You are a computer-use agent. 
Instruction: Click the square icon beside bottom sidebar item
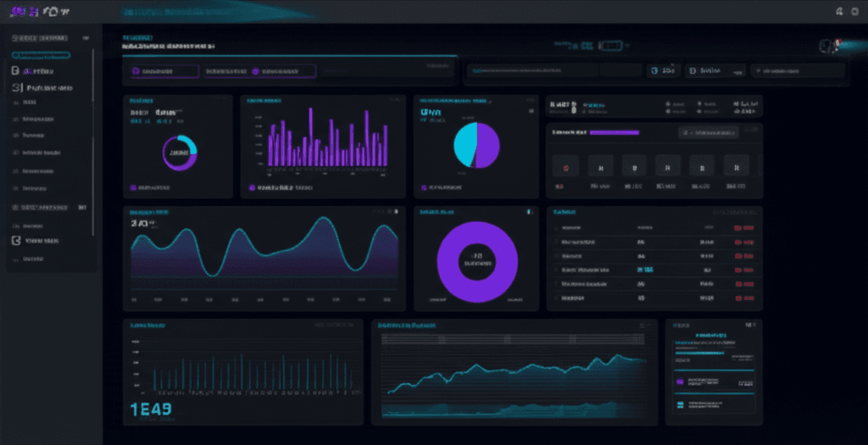point(15,241)
